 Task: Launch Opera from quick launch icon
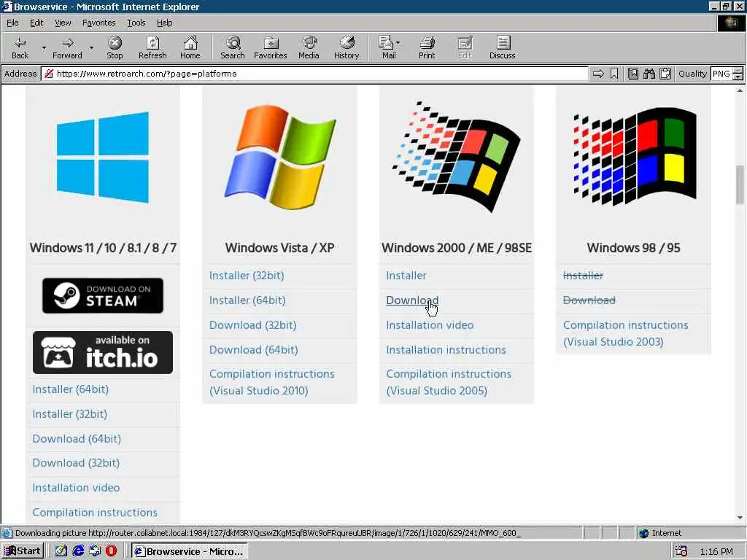pos(111,551)
